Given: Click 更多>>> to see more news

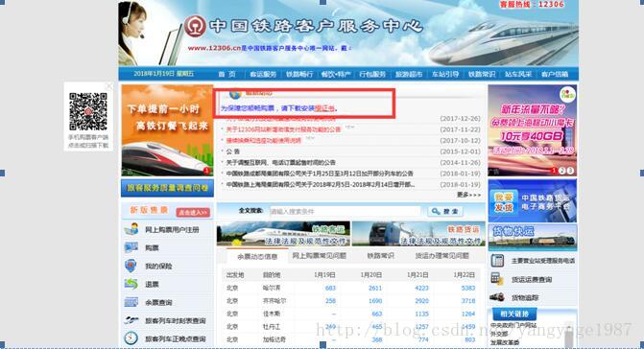Looking at the screenshot, I should pos(468,195).
